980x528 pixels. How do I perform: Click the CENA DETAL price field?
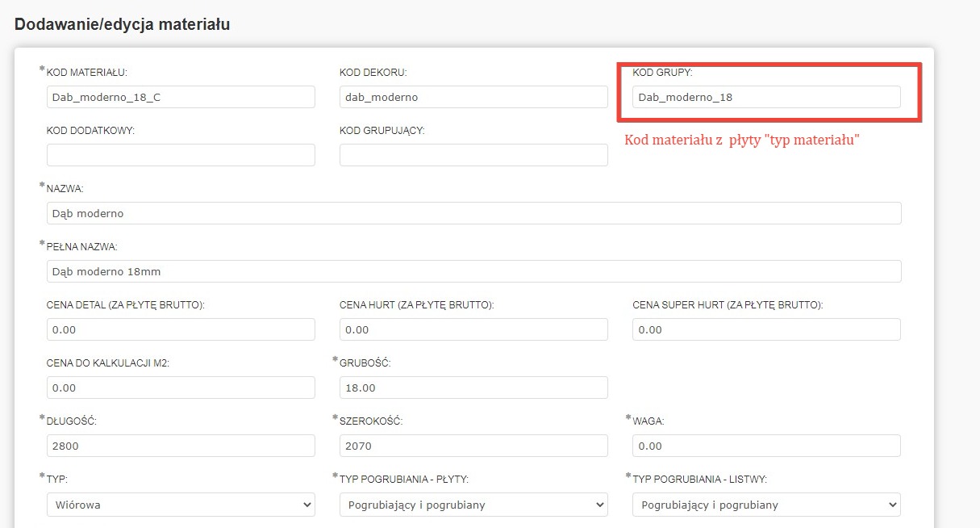(x=181, y=329)
